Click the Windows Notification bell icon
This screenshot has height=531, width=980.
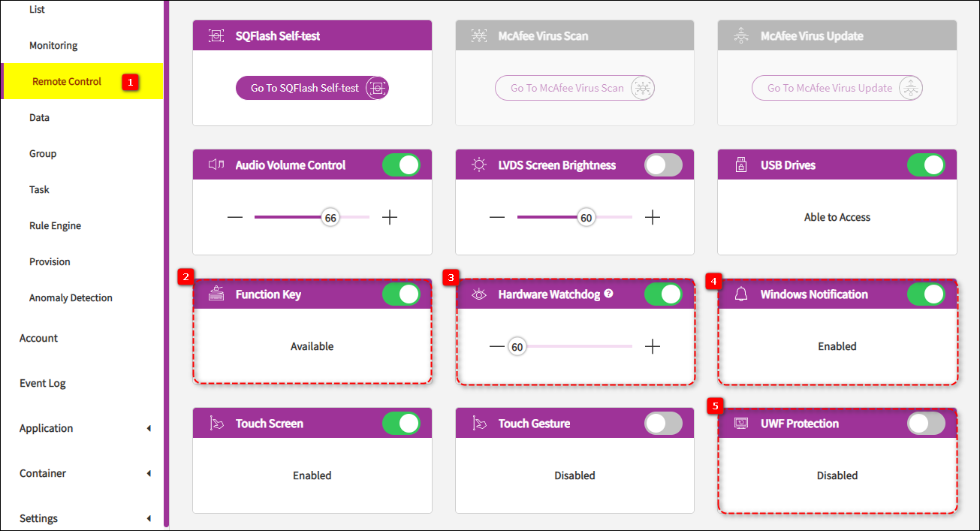(x=741, y=294)
